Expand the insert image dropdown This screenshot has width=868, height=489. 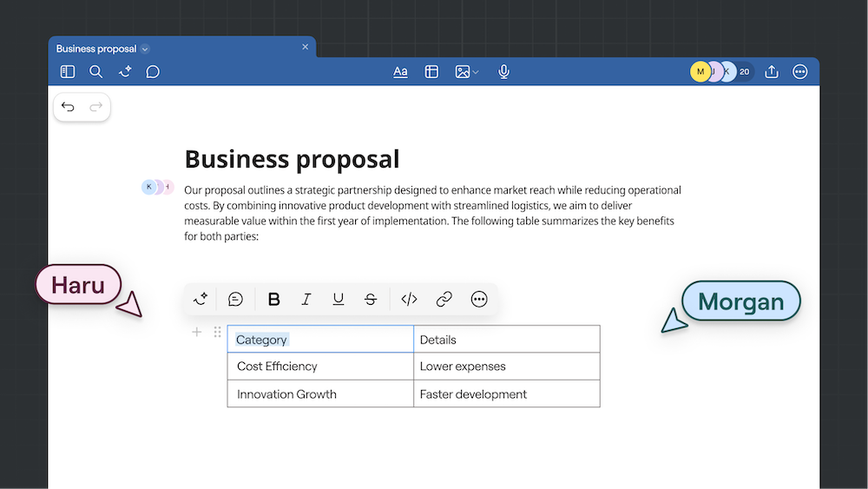pos(476,72)
